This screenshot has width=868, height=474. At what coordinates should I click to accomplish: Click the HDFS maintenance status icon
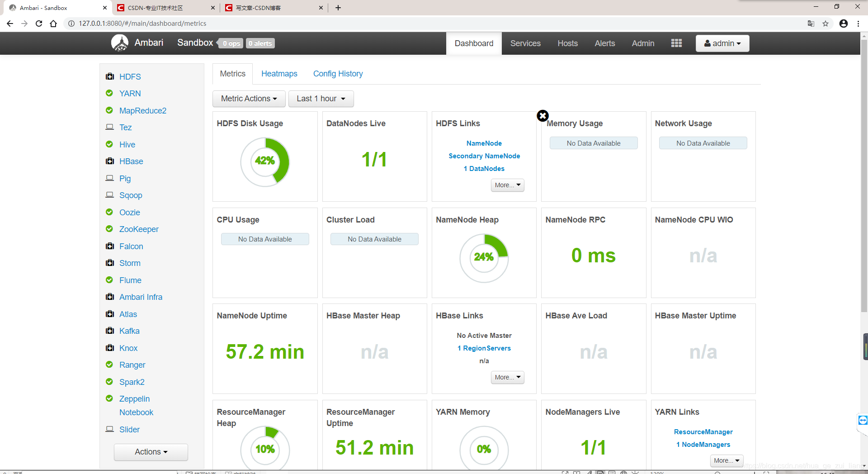pyautogui.click(x=109, y=76)
